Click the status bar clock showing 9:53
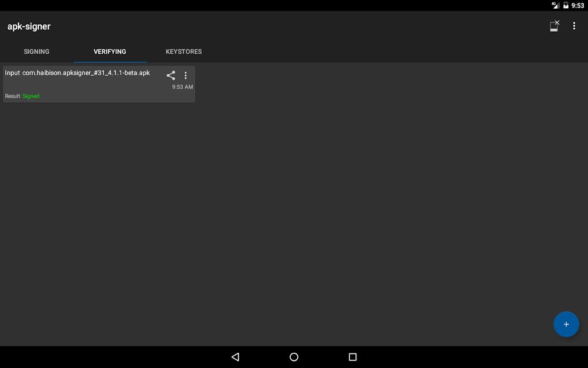Viewport: 588px width, 368px height. point(577,5)
